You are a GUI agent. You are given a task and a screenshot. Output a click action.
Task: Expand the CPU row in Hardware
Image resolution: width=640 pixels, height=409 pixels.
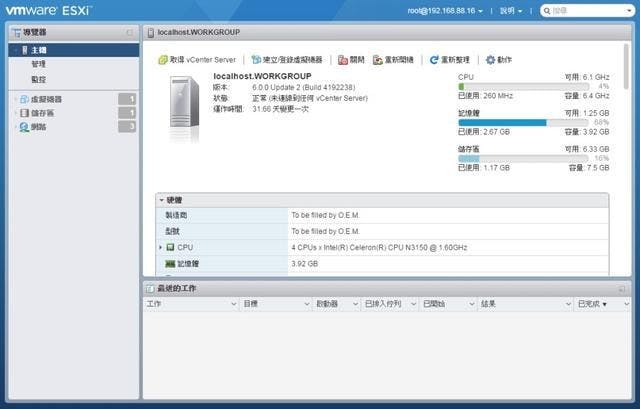click(x=161, y=247)
